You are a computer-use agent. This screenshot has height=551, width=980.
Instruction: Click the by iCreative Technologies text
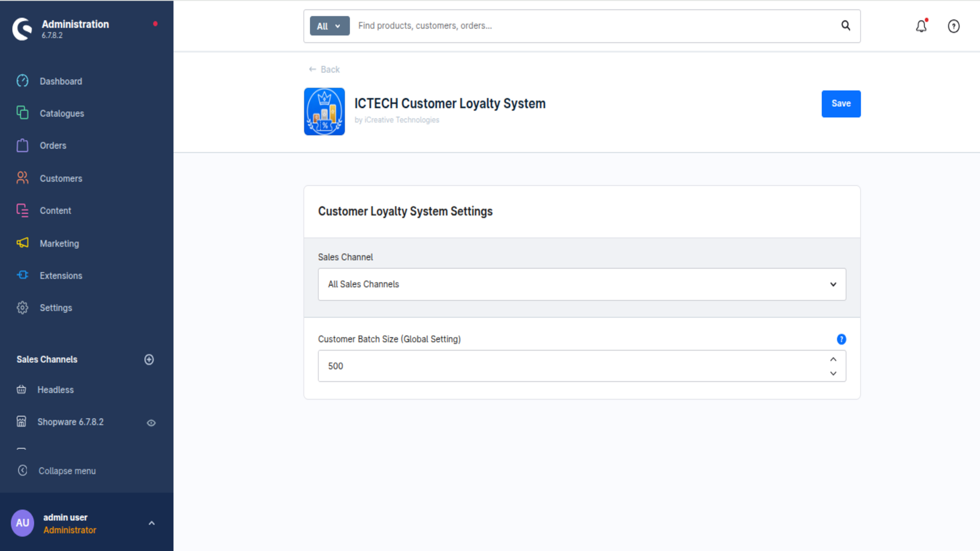(397, 120)
